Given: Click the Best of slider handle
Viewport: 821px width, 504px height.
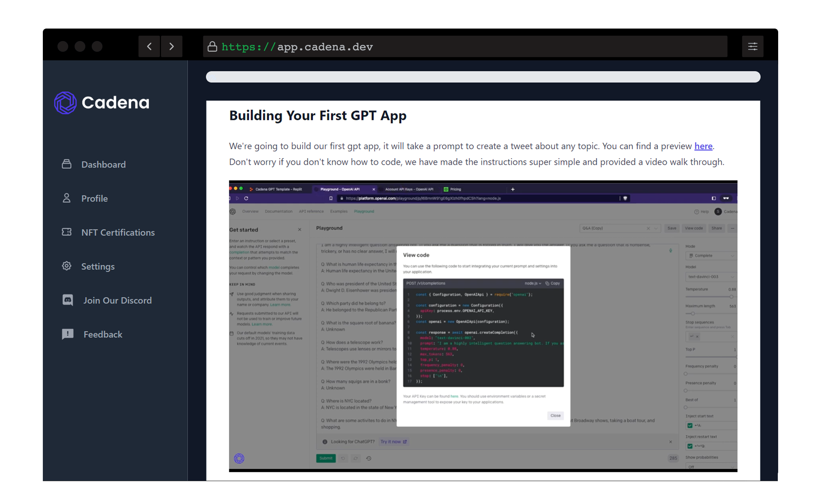Looking at the screenshot, I should click(686, 407).
